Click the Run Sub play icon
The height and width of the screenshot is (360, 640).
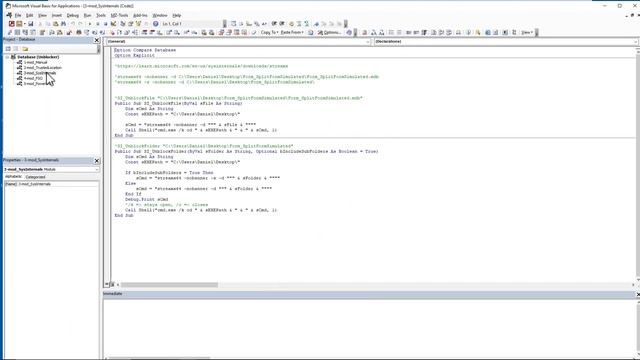(90, 24)
